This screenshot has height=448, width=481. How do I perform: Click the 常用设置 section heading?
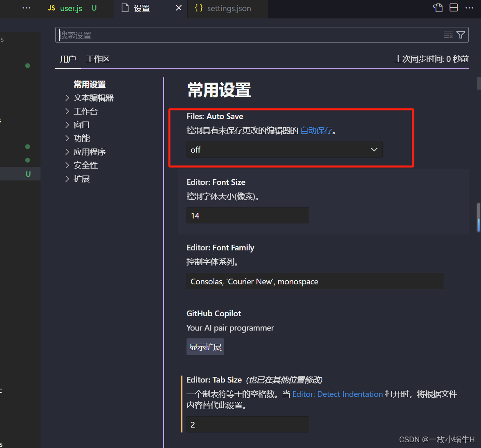(x=219, y=90)
